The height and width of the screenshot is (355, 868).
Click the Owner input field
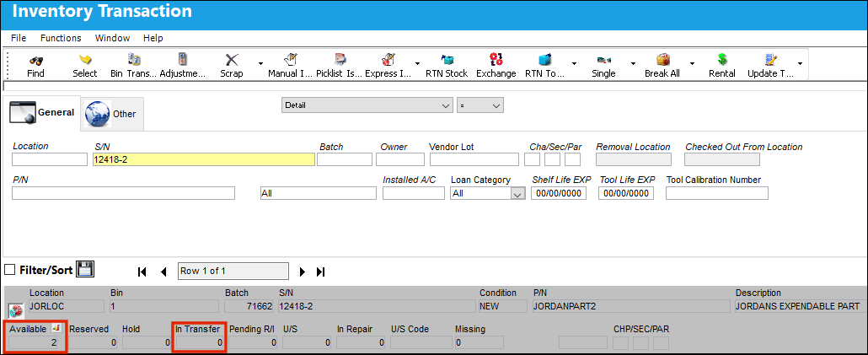point(400,159)
